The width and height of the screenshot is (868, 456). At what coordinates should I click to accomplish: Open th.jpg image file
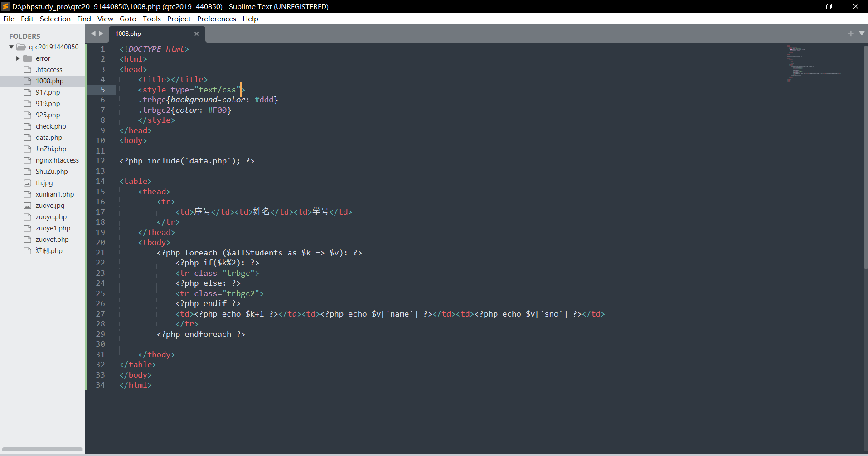44,183
